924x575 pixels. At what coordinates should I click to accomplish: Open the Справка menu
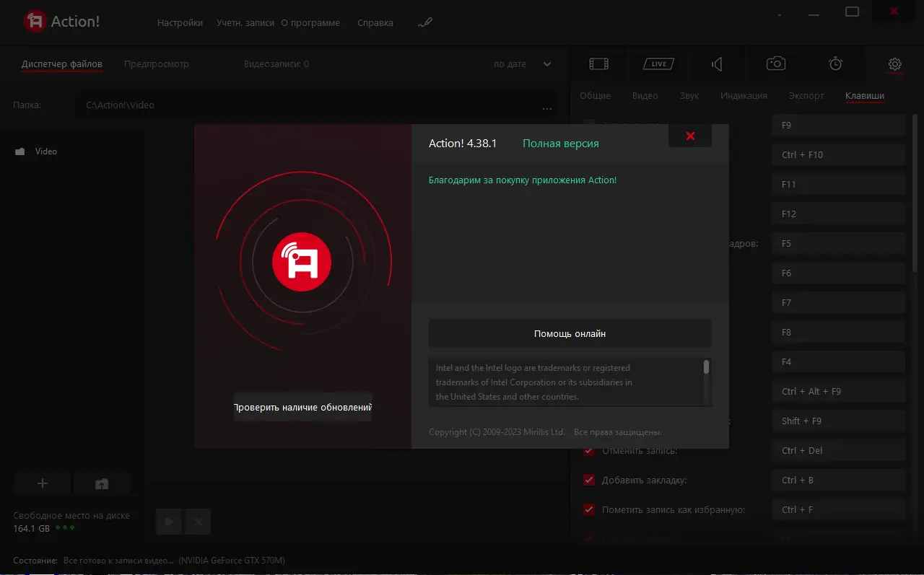click(x=375, y=22)
